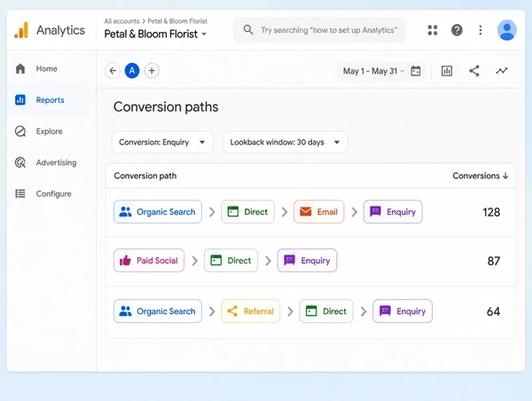Viewport: 532px width, 401px height.
Task: Sort by the Conversions column header
Action: [480, 176]
